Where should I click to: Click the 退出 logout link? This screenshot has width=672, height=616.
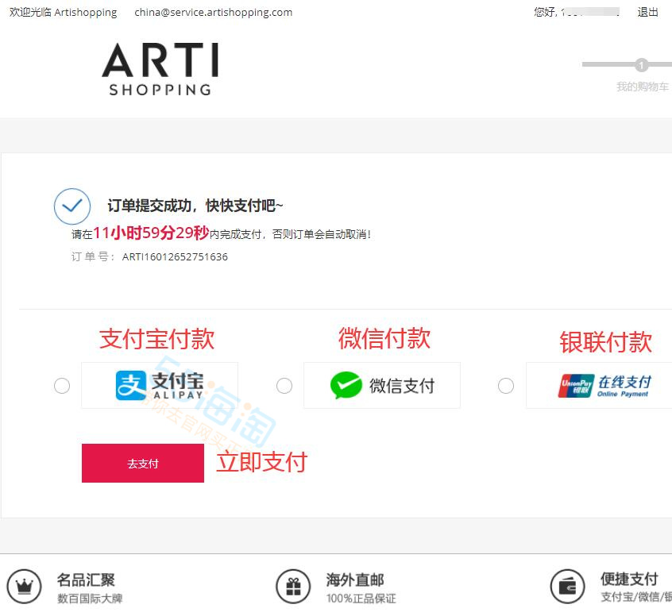(647, 12)
